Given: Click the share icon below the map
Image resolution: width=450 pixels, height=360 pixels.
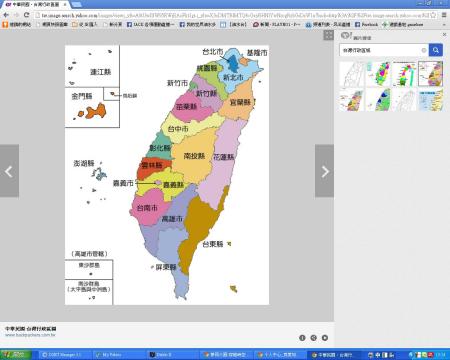Looking at the screenshot, I should pyautogui.click(x=313, y=338).
